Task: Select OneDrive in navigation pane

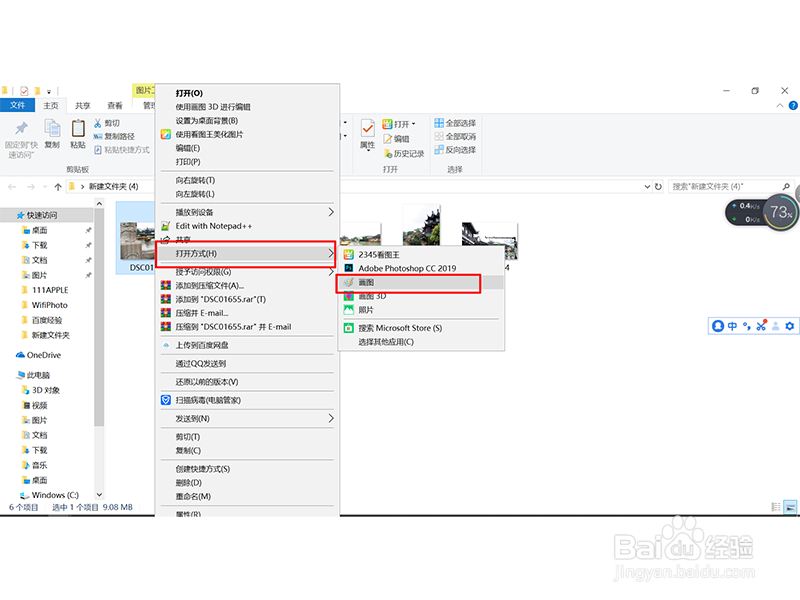Action: coord(38,355)
